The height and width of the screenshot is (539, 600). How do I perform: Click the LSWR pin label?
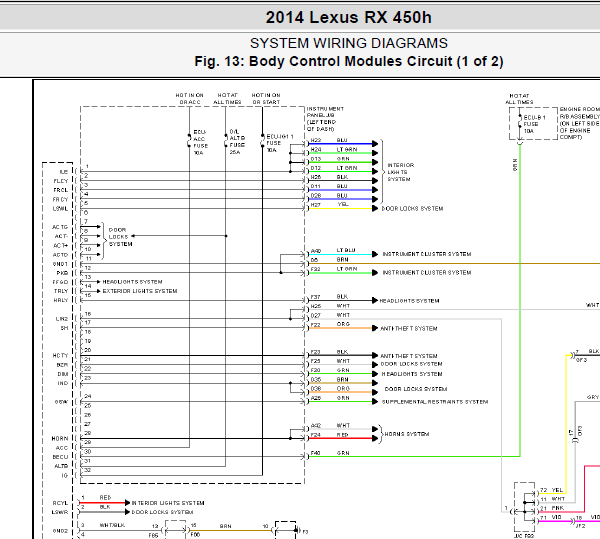pyautogui.click(x=60, y=512)
